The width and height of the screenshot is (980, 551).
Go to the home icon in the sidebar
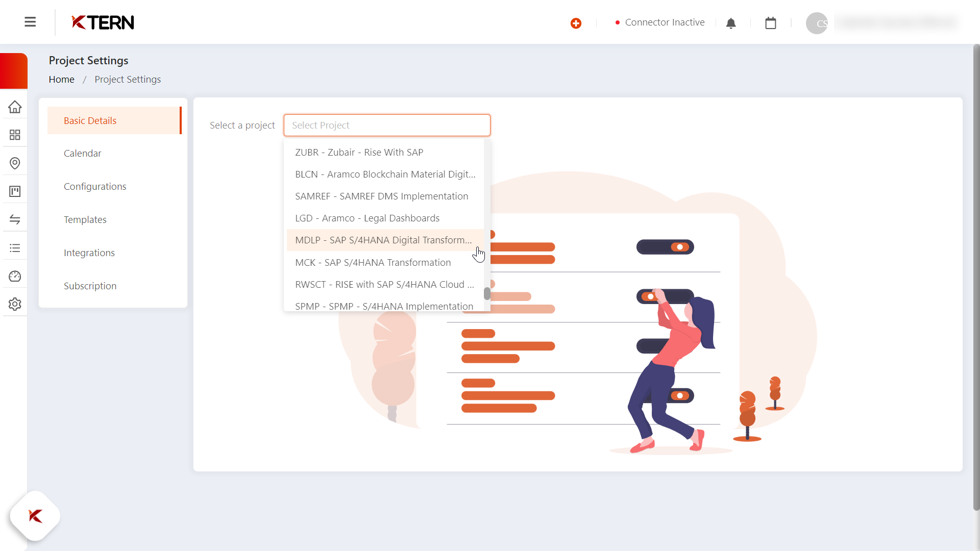point(15,107)
